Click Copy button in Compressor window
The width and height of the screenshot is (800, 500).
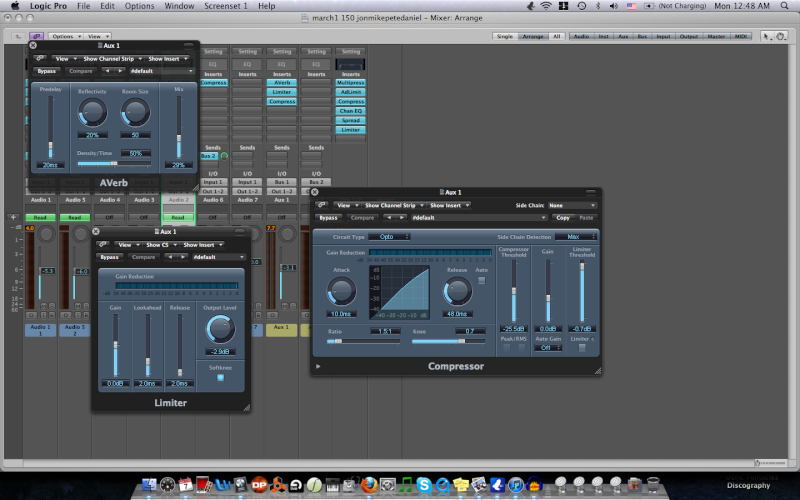[x=563, y=217]
